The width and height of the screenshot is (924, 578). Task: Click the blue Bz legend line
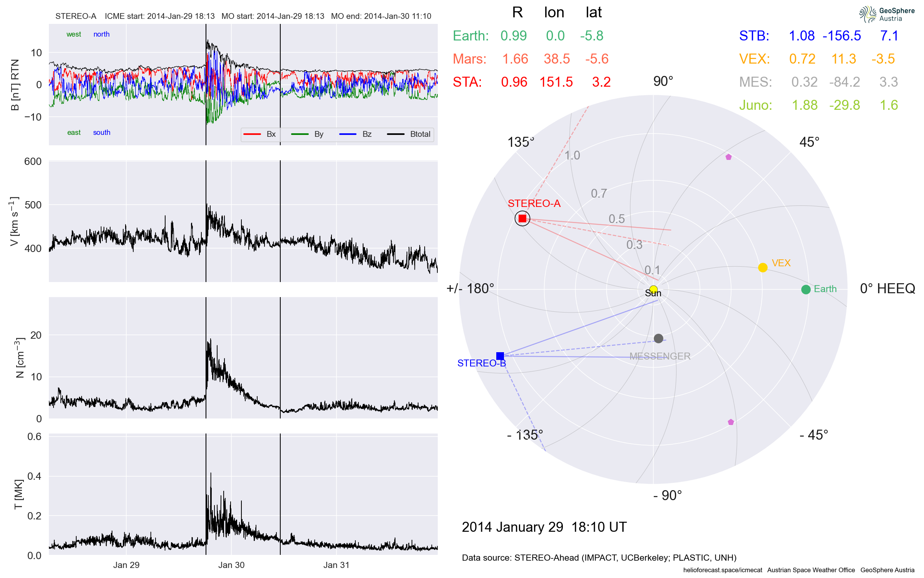tap(348, 134)
